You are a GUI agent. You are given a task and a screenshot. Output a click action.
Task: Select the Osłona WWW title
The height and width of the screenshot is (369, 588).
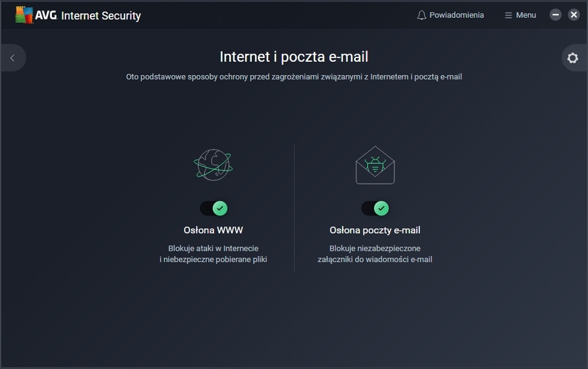pos(213,230)
